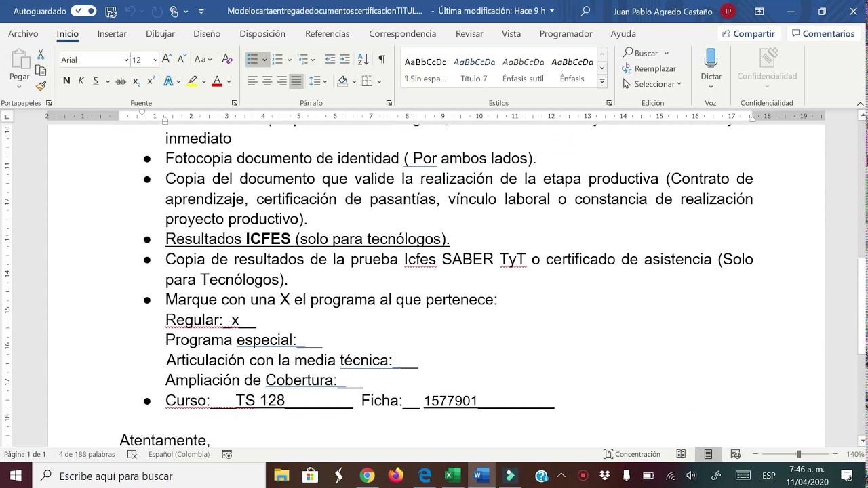Toggle underline S formatting

(96, 81)
